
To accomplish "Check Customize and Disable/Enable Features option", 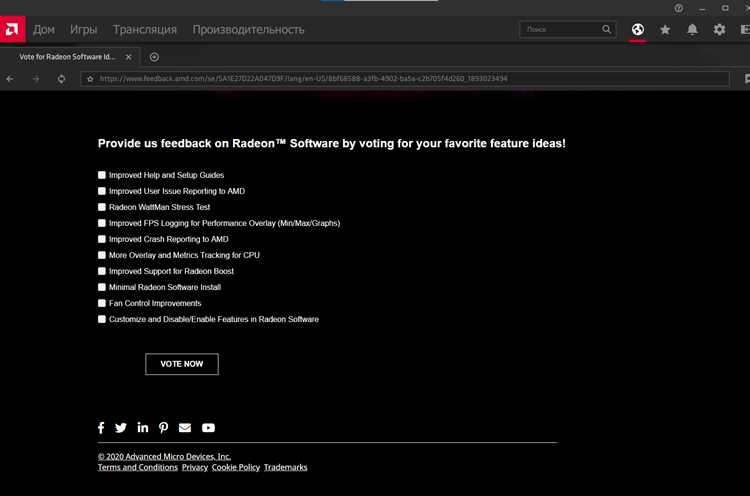I will pos(102,319).
